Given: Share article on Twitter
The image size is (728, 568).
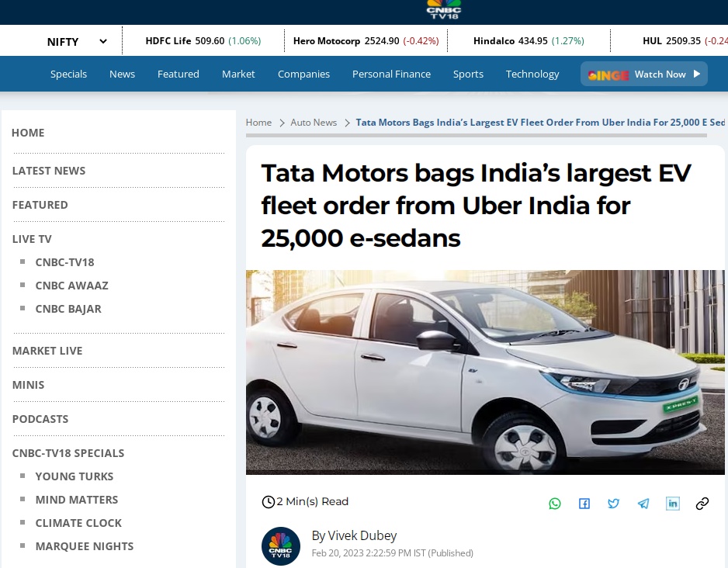Looking at the screenshot, I should point(613,504).
